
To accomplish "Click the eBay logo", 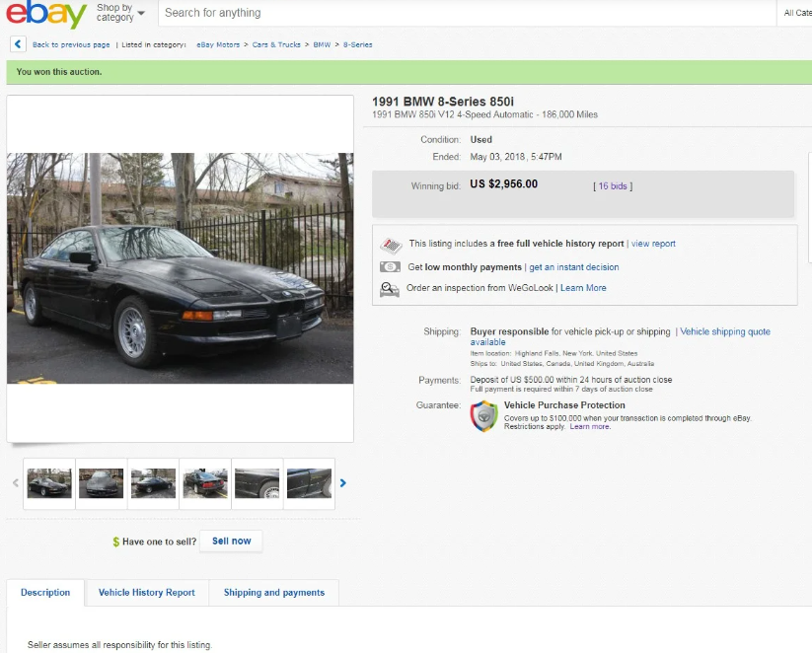I will coord(46,14).
